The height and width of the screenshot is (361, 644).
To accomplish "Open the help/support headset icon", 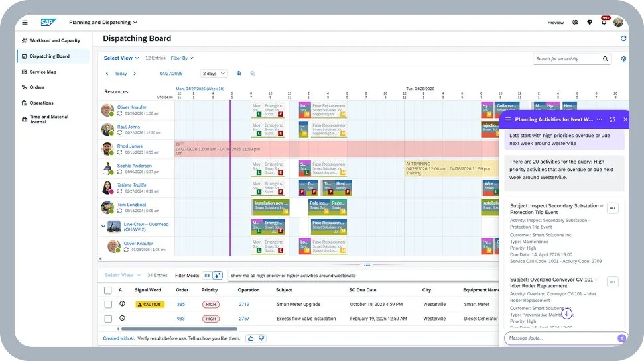I will point(575,22).
